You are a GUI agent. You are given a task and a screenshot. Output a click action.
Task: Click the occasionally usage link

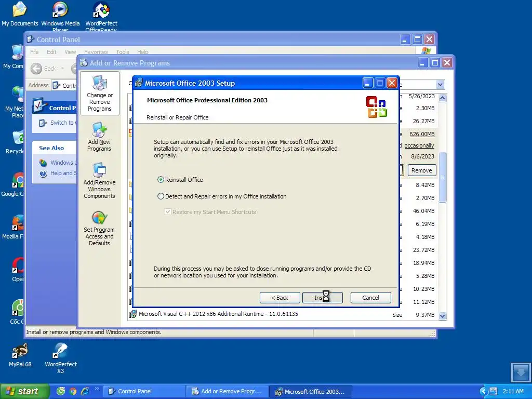click(419, 145)
